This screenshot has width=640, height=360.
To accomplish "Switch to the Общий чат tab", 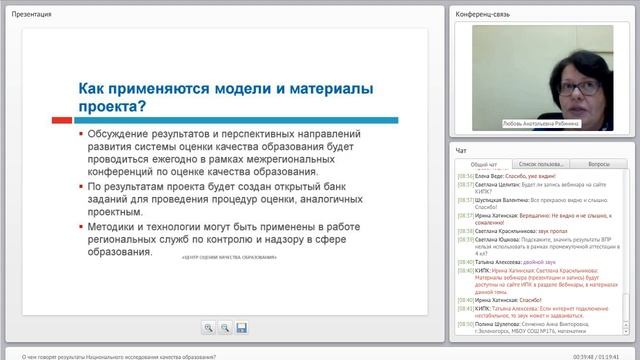I will [484, 164].
